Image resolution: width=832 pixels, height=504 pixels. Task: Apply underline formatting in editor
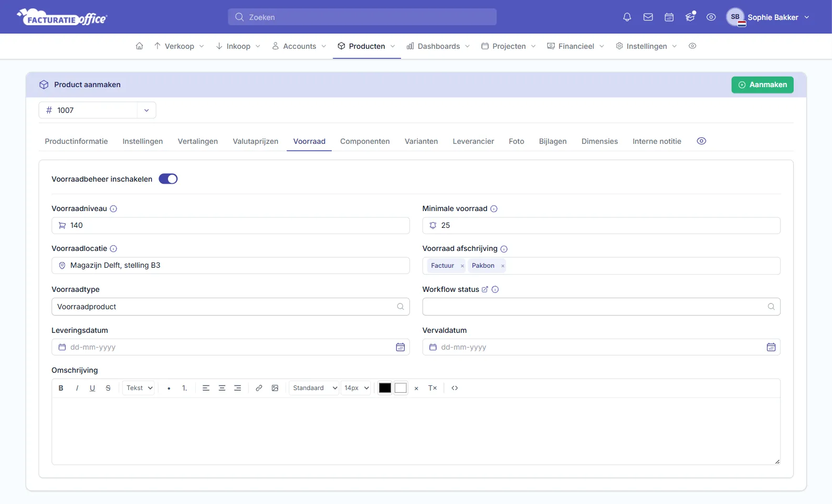pyautogui.click(x=92, y=388)
